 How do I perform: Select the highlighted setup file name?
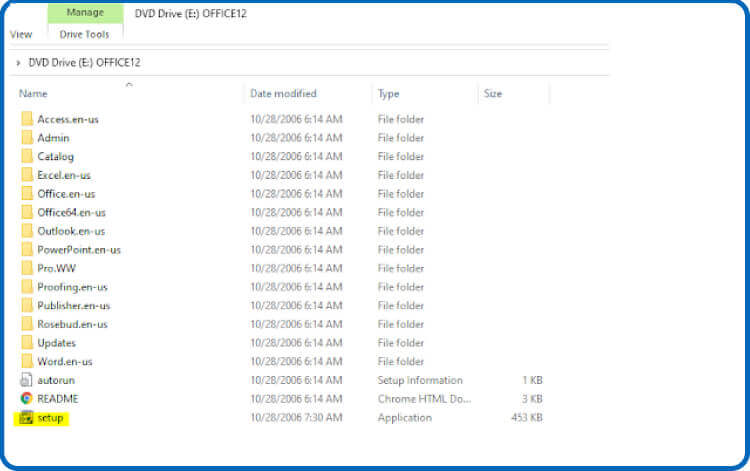[x=50, y=418]
